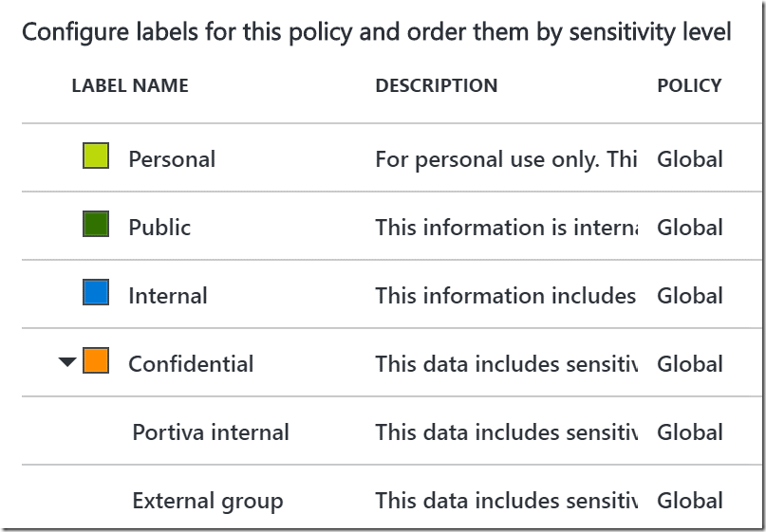Open the Public label

[x=159, y=228]
